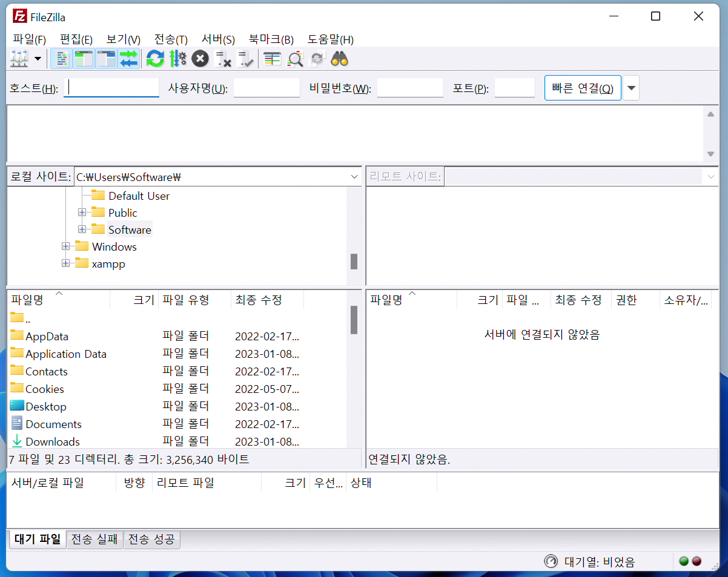Click the green activity indicator light

pos(684,561)
